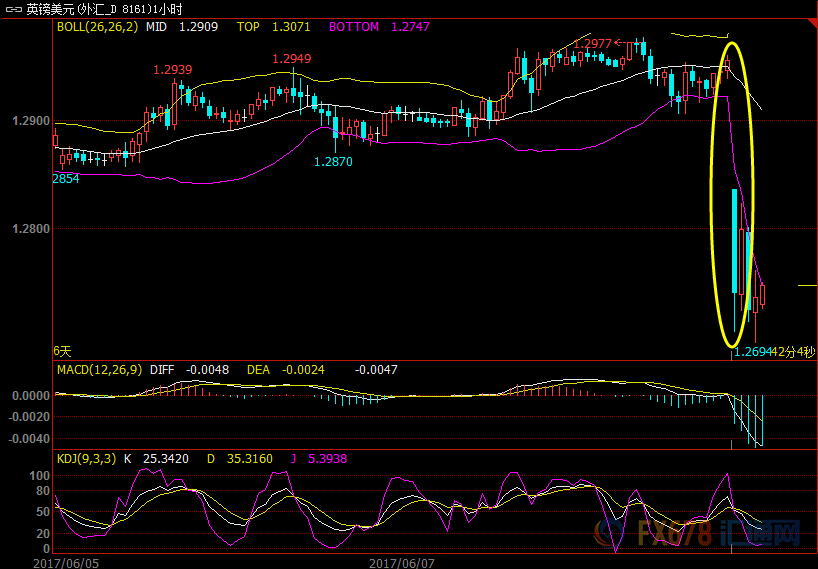Click the 0.0000 MACD axis label

pyautogui.click(x=31, y=396)
